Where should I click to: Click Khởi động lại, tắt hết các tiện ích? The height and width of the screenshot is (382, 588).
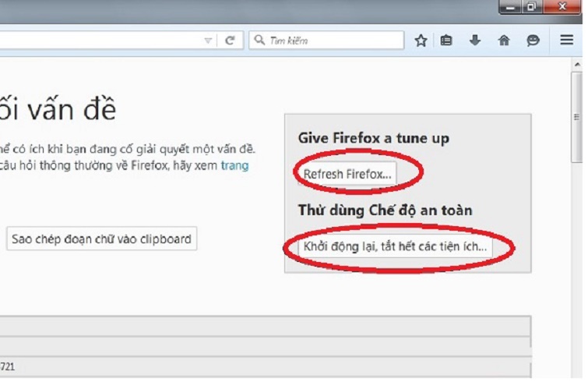396,246
